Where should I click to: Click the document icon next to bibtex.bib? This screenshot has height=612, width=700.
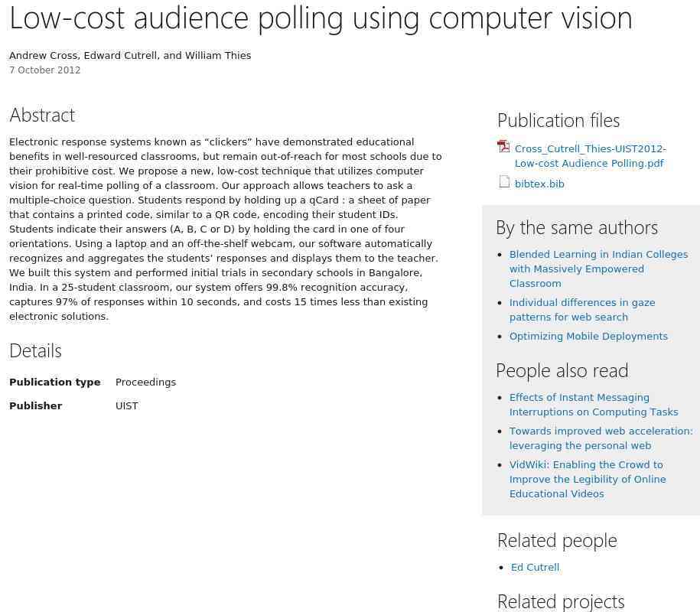pos(504,181)
